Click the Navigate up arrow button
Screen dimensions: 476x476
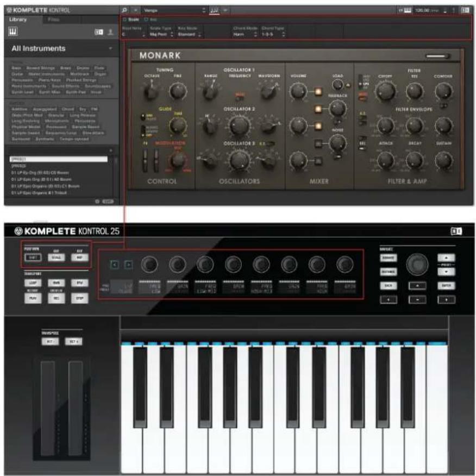(417, 286)
